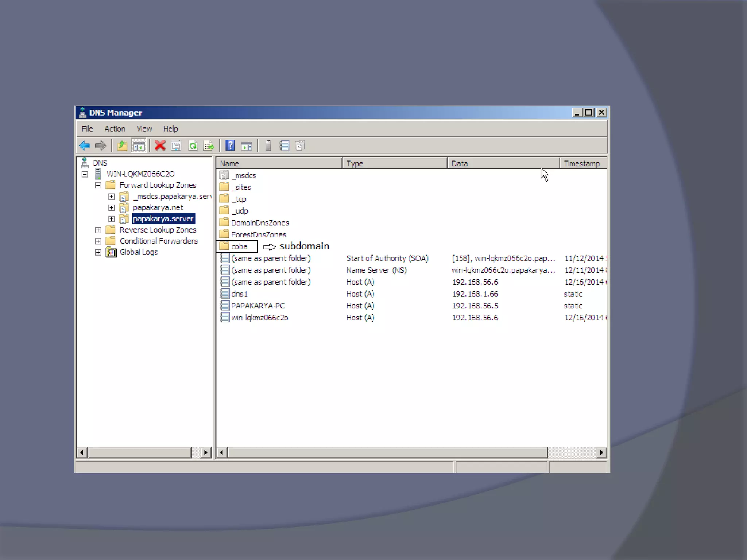Click the New Server toolbar icon
Image resolution: width=747 pixels, height=560 pixels.
268,146
